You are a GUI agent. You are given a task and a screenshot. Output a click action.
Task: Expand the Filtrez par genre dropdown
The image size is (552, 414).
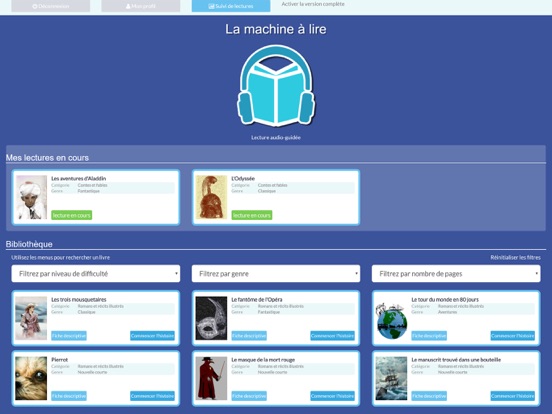point(276,274)
